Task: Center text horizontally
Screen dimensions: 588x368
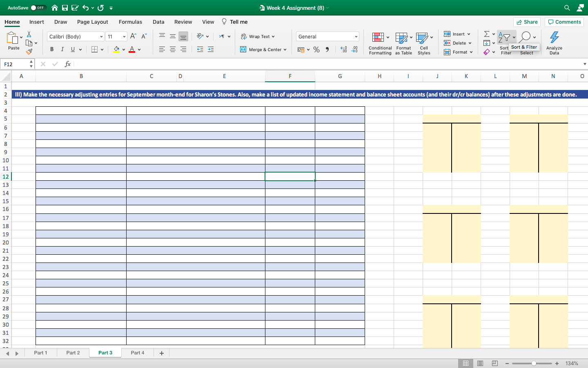Action: tap(173, 49)
